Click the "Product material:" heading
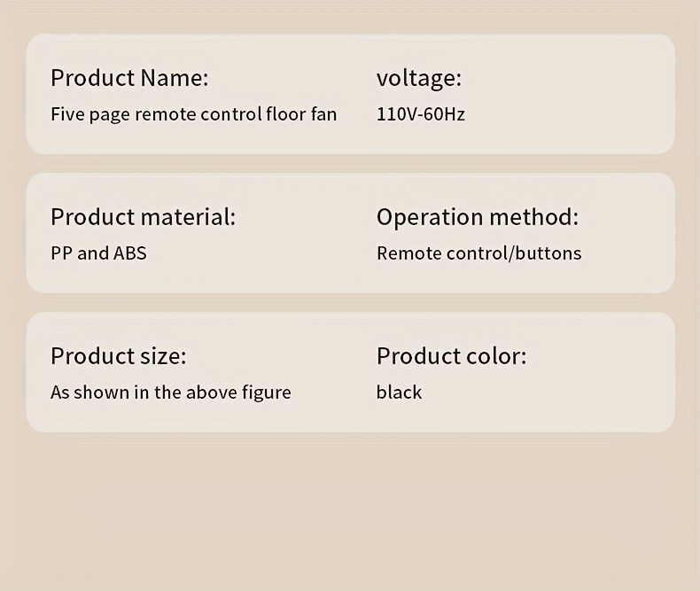Viewport: 700px width, 591px height. tap(143, 217)
